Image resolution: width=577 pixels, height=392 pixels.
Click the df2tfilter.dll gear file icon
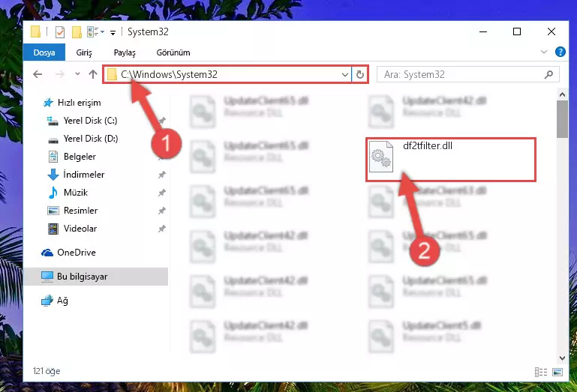(x=381, y=157)
